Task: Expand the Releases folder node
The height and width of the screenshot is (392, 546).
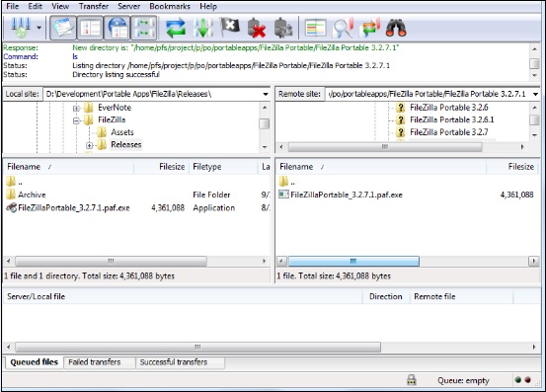Action: [89, 145]
